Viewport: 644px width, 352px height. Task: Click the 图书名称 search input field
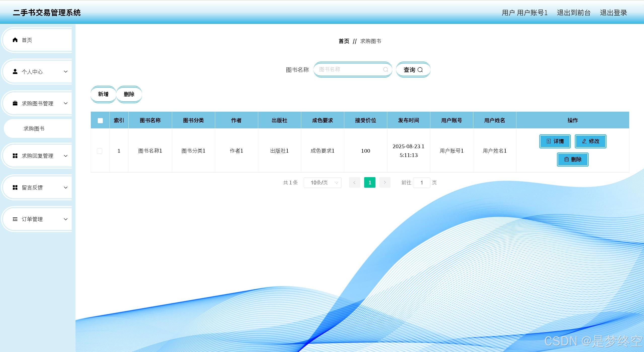[353, 69]
